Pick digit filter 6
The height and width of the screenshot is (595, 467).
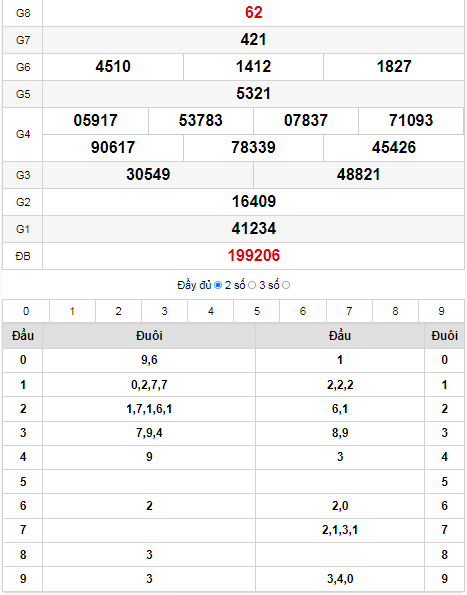coord(303,311)
